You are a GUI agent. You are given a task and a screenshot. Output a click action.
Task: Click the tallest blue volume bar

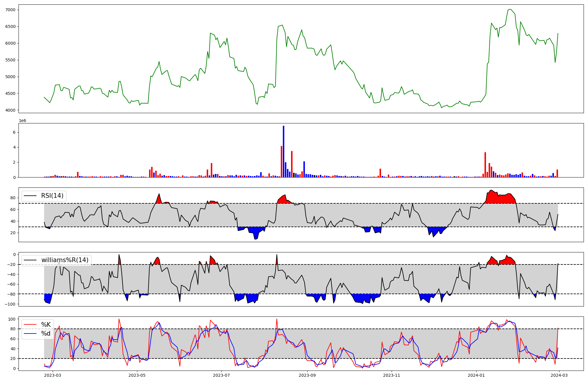[283, 151]
